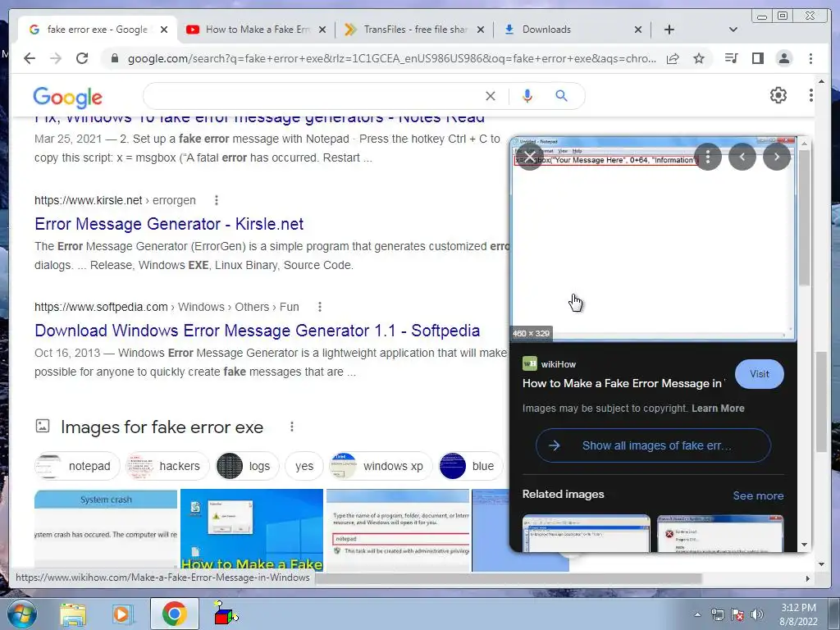Open Google quick settings gear

pyautogui.click(x=778, y=95)
